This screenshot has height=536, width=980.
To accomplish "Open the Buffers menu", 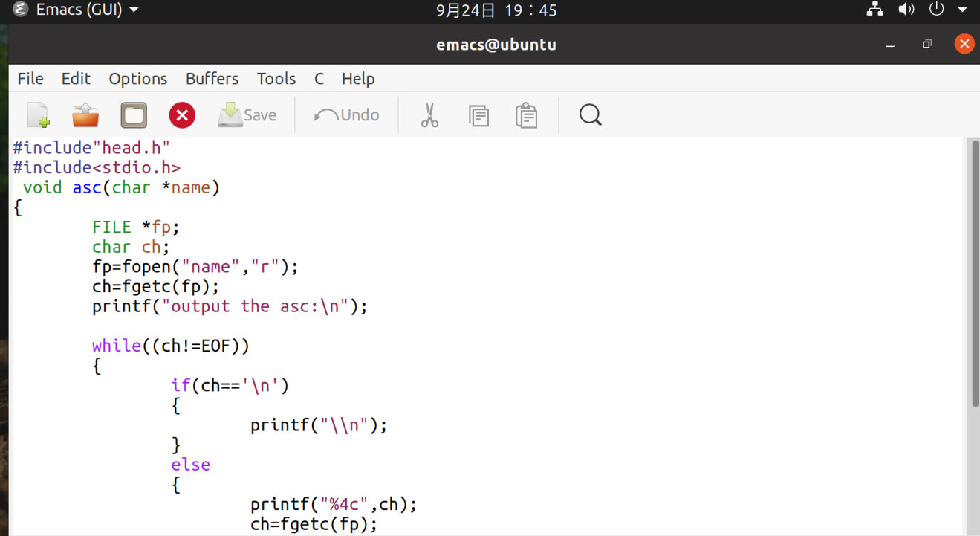I will click(x=212, y=79).
